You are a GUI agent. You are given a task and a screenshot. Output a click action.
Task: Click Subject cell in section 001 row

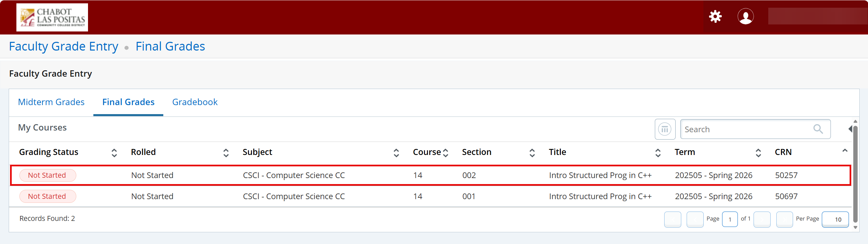(294, 196)
